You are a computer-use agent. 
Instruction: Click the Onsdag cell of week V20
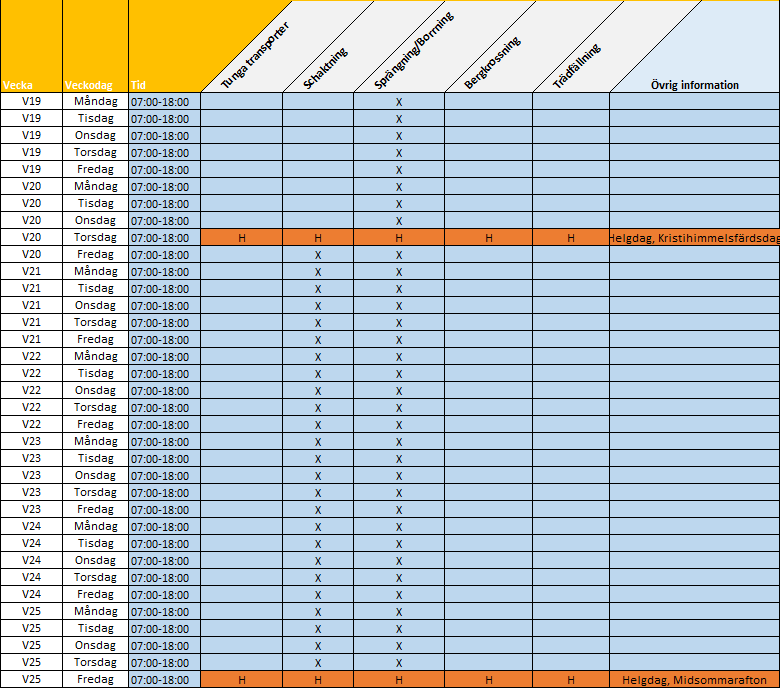[x=96, y=220]
